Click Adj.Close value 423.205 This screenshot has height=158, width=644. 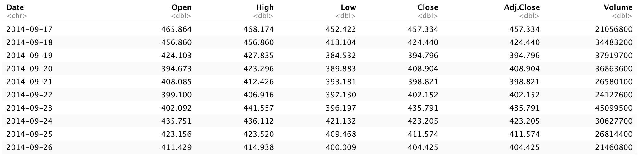click(525, 121)
